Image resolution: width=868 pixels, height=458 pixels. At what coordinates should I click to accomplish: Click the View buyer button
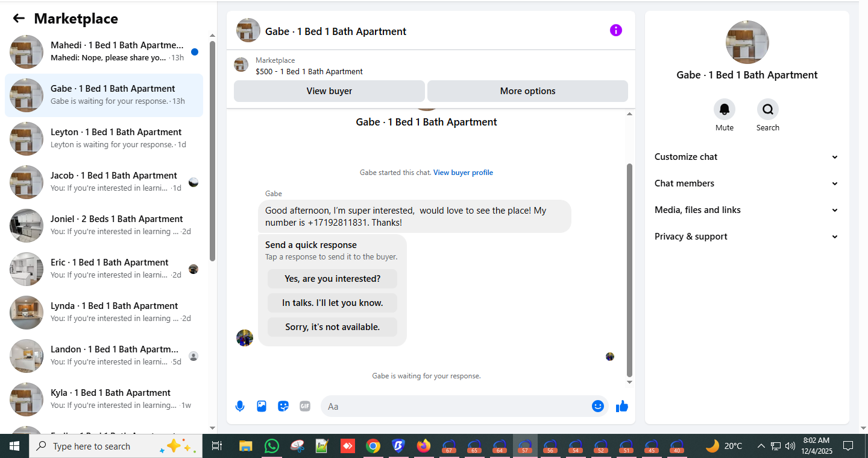(329, 91)
